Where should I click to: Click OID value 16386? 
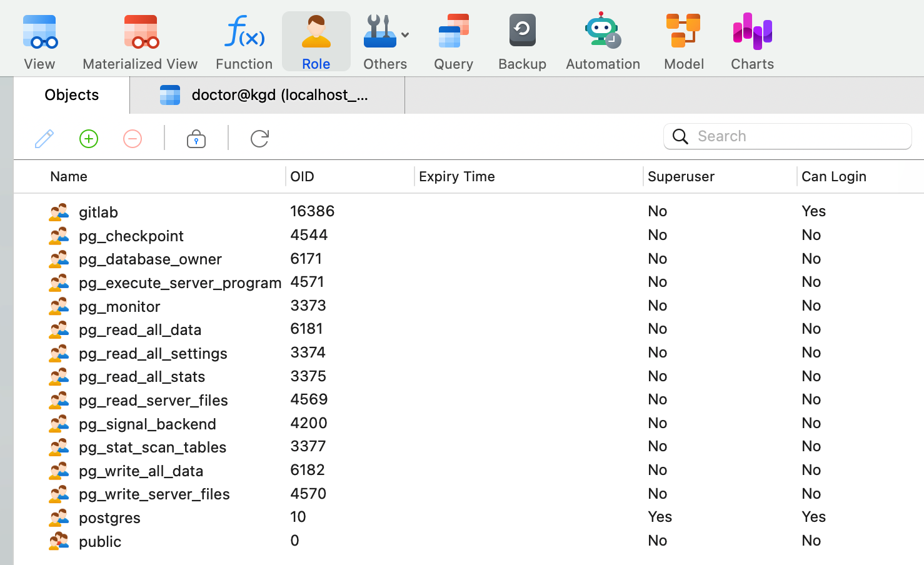pos(312,211)
